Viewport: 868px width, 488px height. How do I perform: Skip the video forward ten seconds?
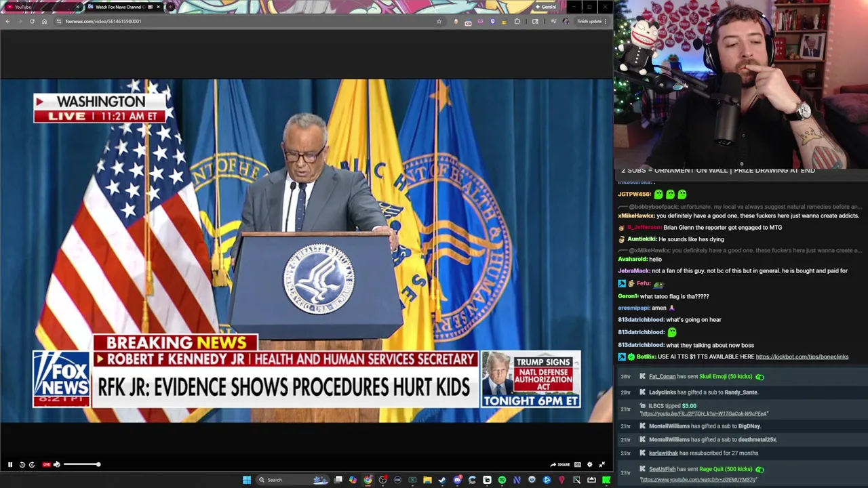32,464
